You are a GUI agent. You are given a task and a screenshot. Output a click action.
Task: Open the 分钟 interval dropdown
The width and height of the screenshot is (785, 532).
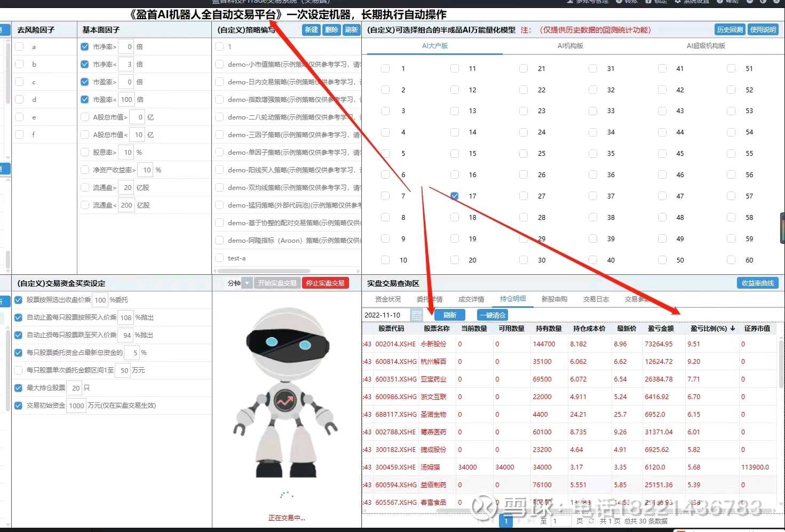point(247,283)
